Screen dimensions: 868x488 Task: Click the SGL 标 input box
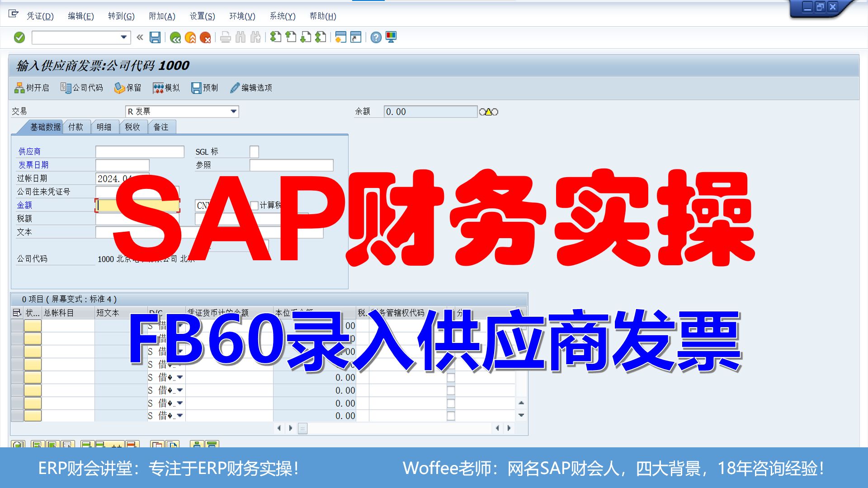[x=254, y=151]
